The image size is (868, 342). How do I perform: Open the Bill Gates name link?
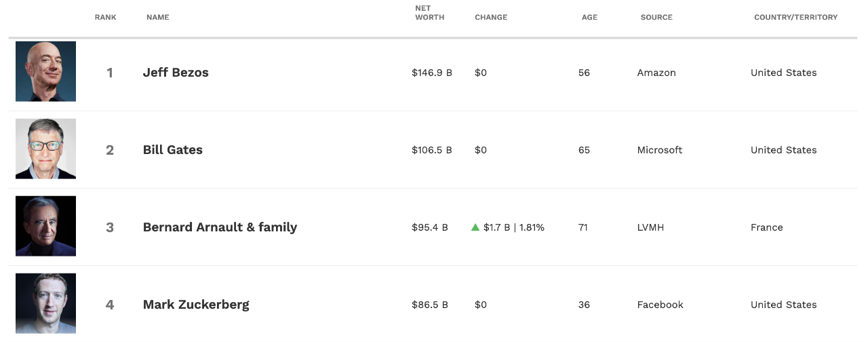[173, 150]
